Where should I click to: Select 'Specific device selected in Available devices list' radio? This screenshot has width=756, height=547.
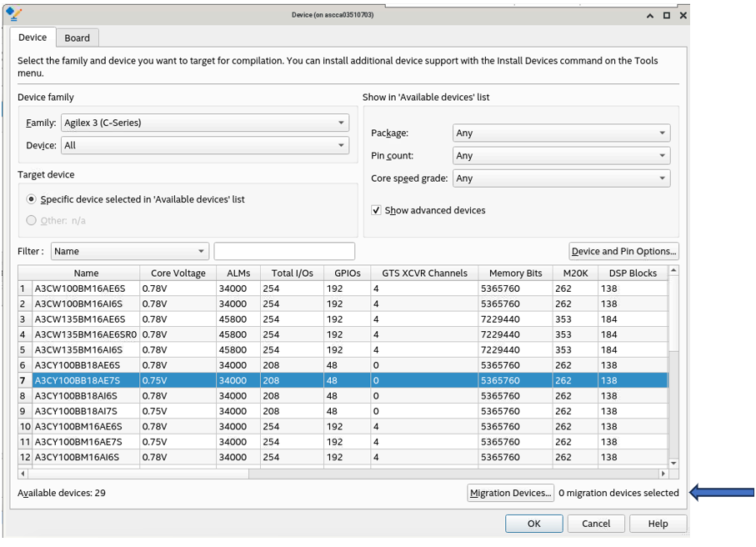(32, 199)
